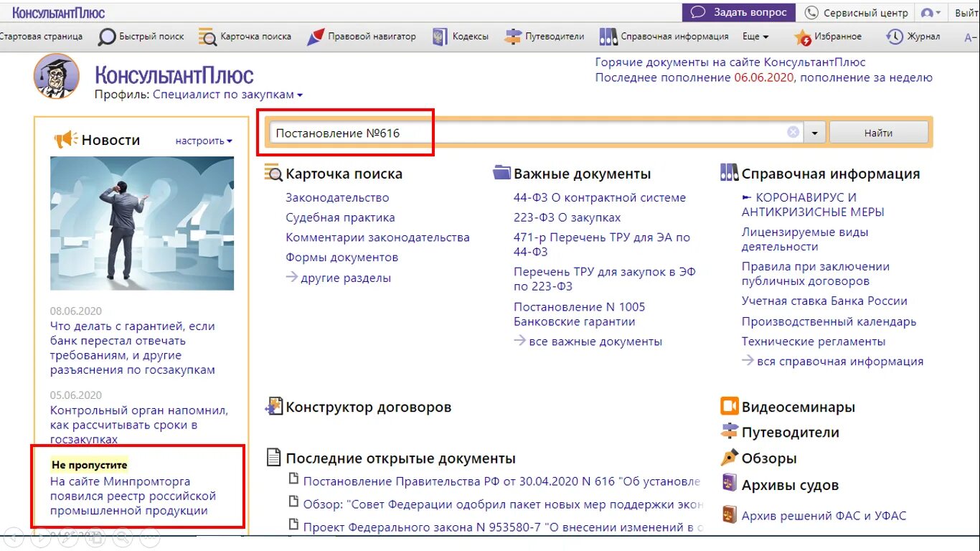Open Постановление N 1005 Банковские гарантии link
980x551 pixels.
point(580,314)
